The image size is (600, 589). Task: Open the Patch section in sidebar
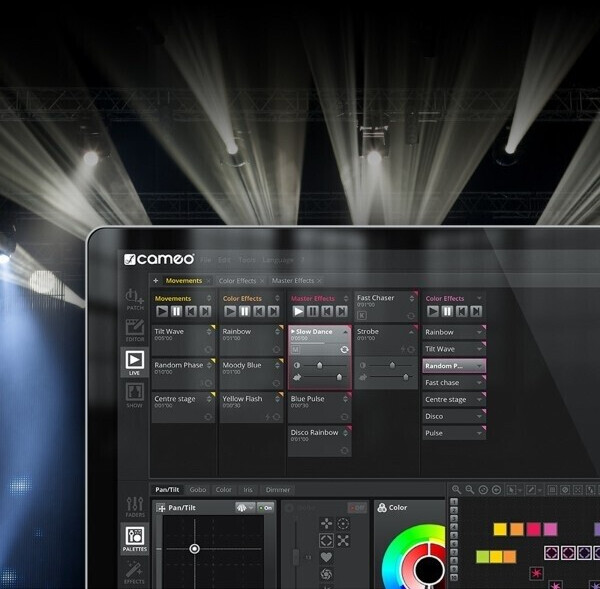click(x=134, y=300)
